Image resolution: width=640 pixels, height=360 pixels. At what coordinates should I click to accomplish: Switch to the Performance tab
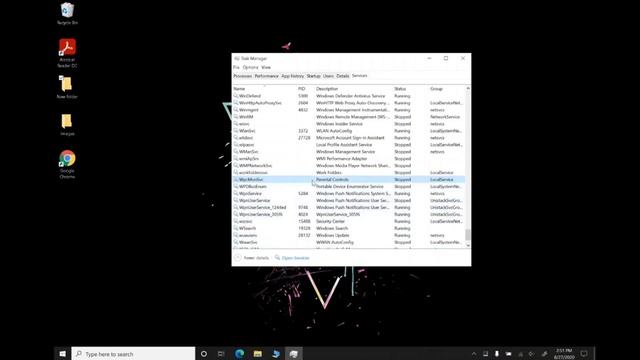[x=267, y=76]
